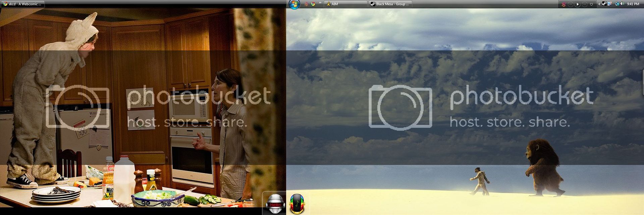Screen dimensions: 644x215
Task: Expand the Quick Launch overflow chevron
Action: click(320, 3)
